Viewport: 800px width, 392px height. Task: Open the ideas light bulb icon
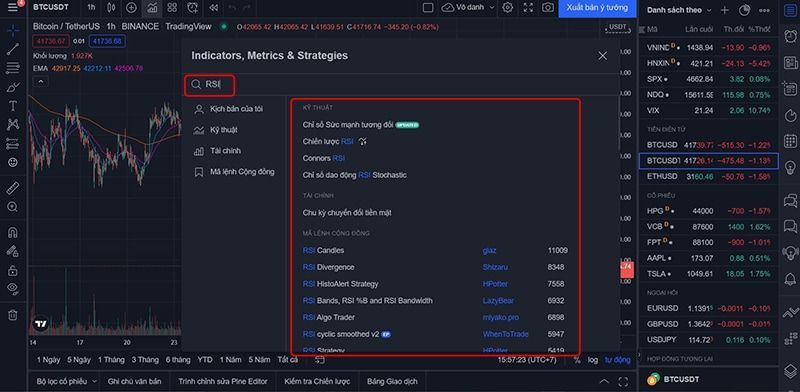click(x=790, y=167)
